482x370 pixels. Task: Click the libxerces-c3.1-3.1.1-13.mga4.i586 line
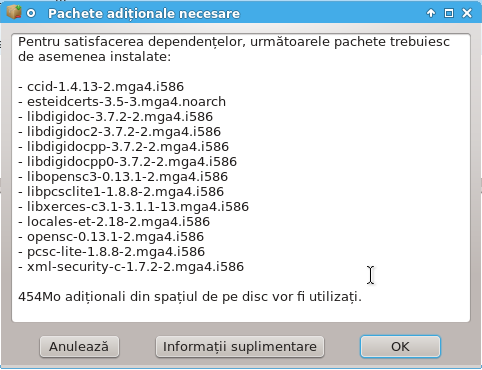click(133, 207)
